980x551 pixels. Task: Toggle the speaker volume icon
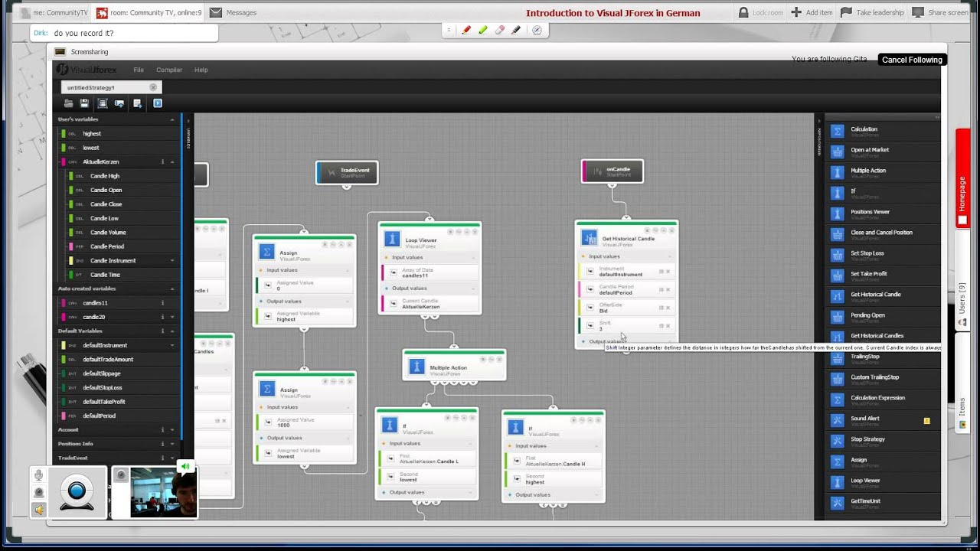[x=39, y=509]
